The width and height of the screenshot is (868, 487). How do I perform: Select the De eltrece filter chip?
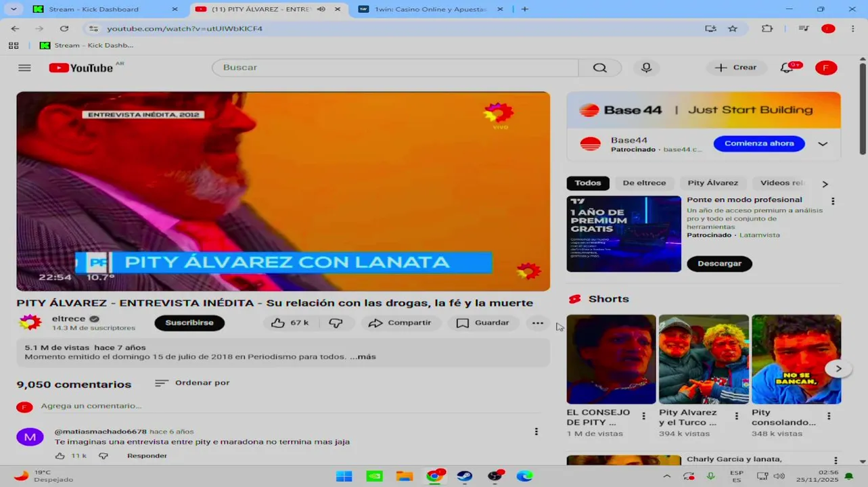(644, 183)
